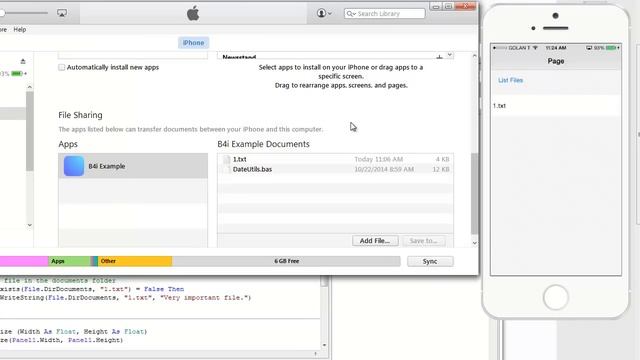This screenshot has height=360, width=640.
Task: Click the Page title on iPhone screen
Action: coord(556,61)
